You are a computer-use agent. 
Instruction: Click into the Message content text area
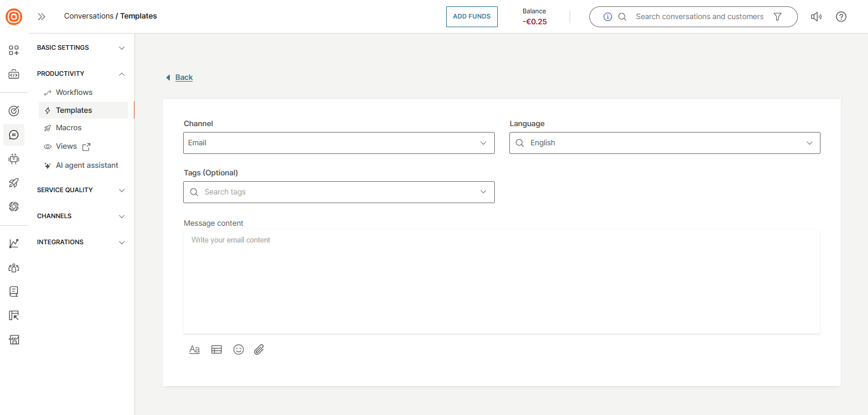(501, 281)
